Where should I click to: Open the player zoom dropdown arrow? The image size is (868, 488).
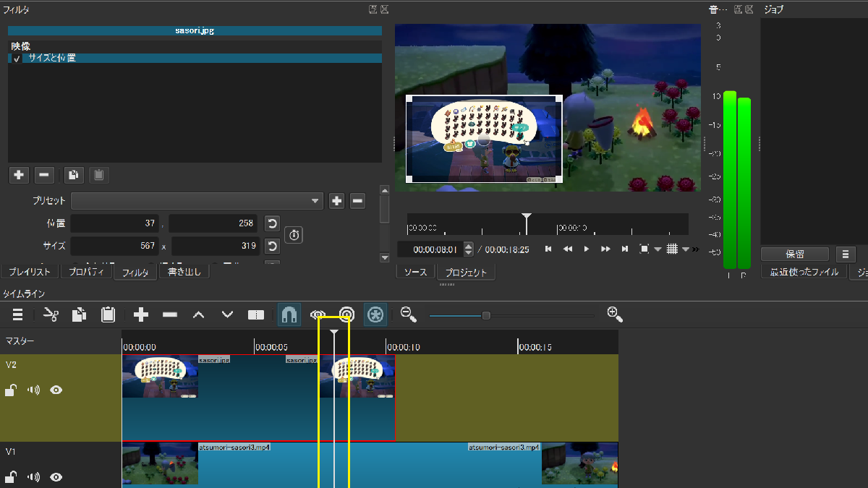click(x=658, y=249)
